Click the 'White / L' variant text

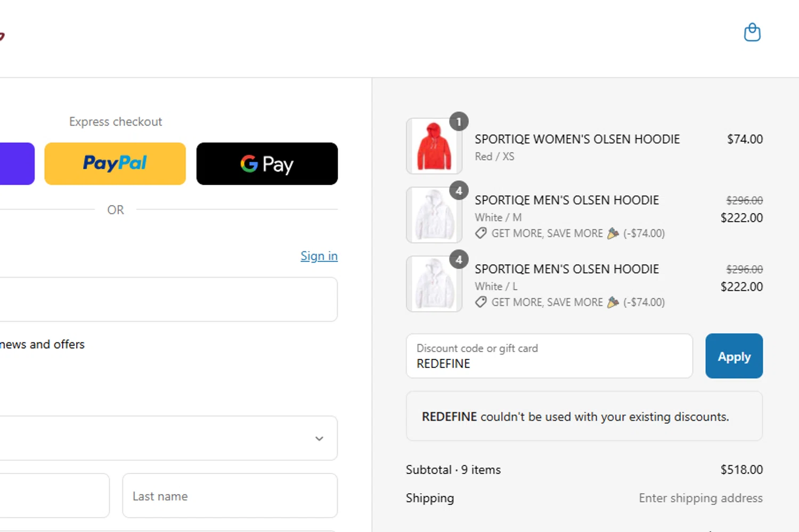click(x=496, y=287)
